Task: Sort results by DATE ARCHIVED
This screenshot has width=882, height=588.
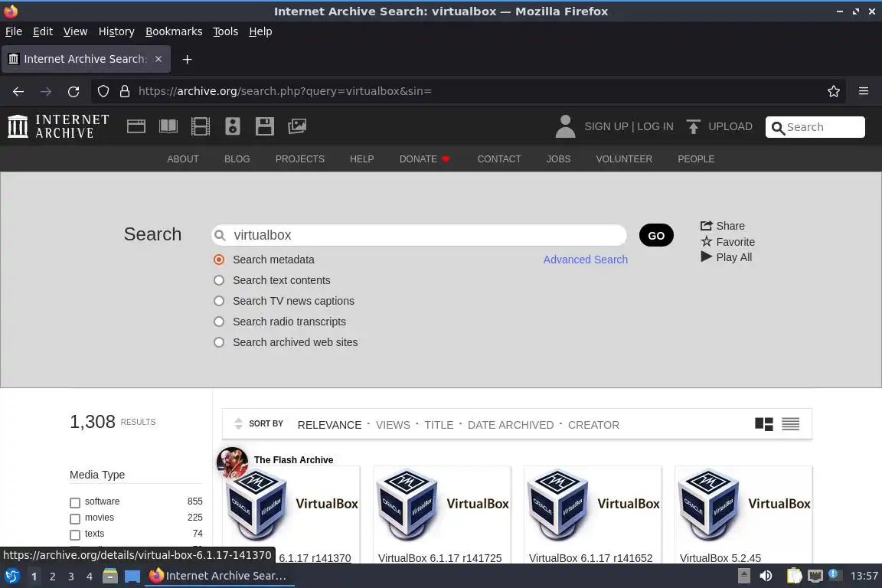Action: [511, 425]
